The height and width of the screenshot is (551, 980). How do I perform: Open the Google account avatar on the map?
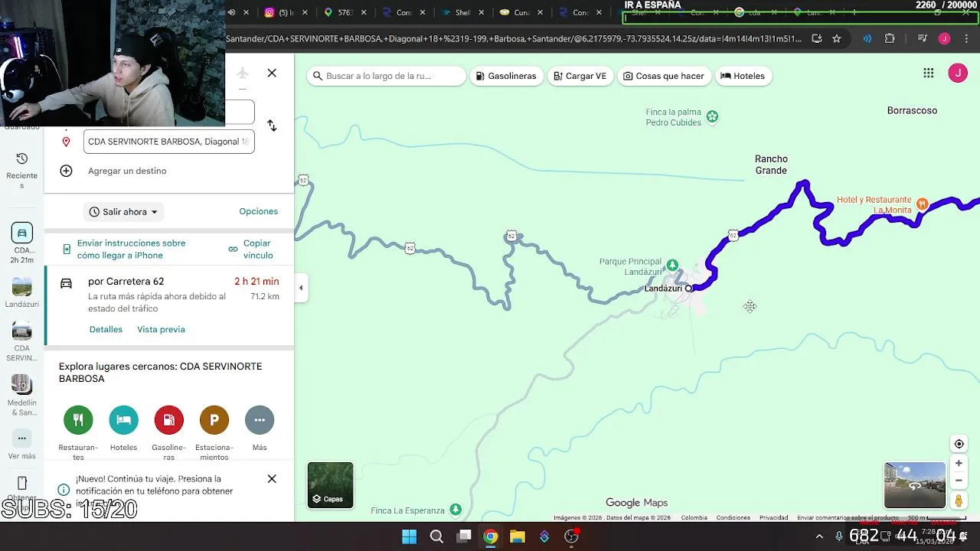[958, 73]
